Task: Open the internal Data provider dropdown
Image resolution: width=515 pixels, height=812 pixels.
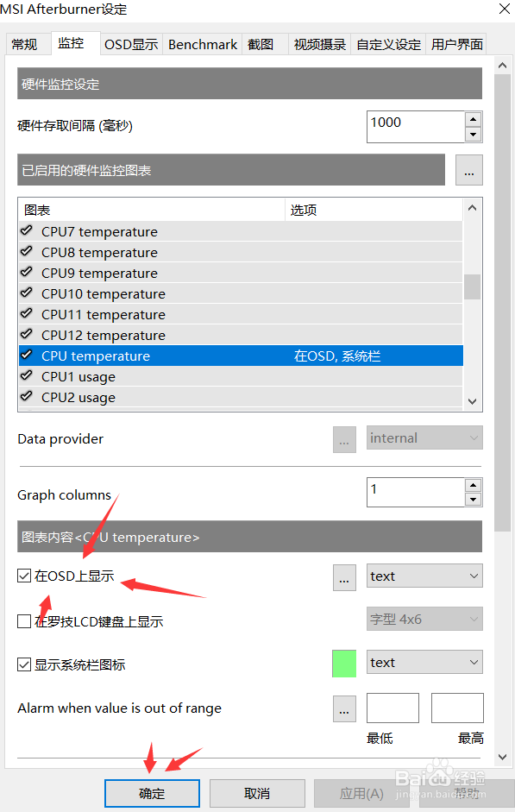Action: pyautogui.click(x=424, y=438)
